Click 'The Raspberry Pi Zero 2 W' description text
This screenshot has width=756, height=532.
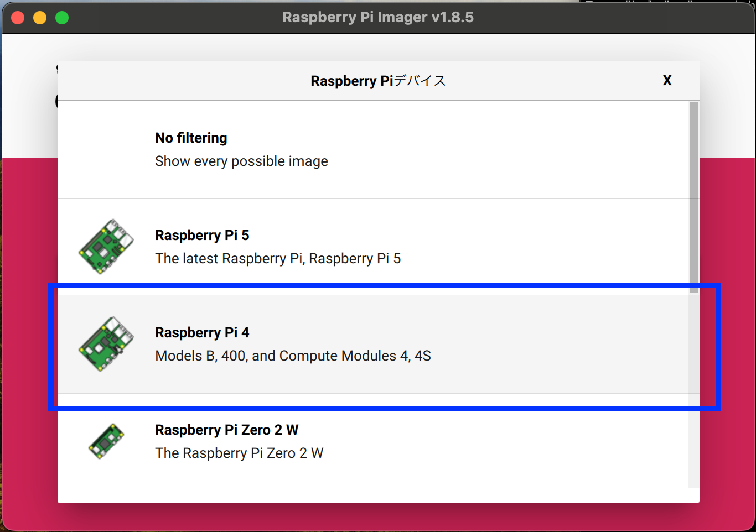point(239,453)
